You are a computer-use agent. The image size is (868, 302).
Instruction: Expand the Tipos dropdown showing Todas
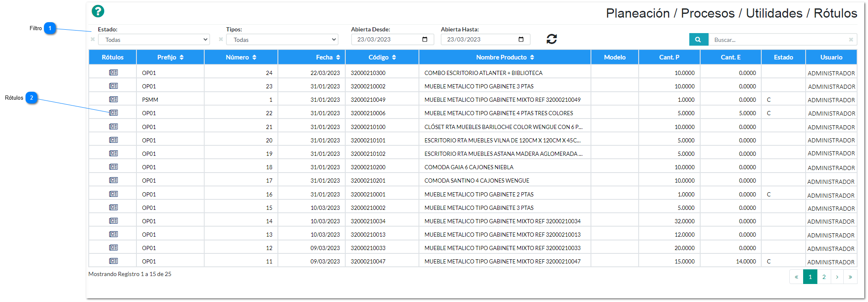tap(282, 39)
